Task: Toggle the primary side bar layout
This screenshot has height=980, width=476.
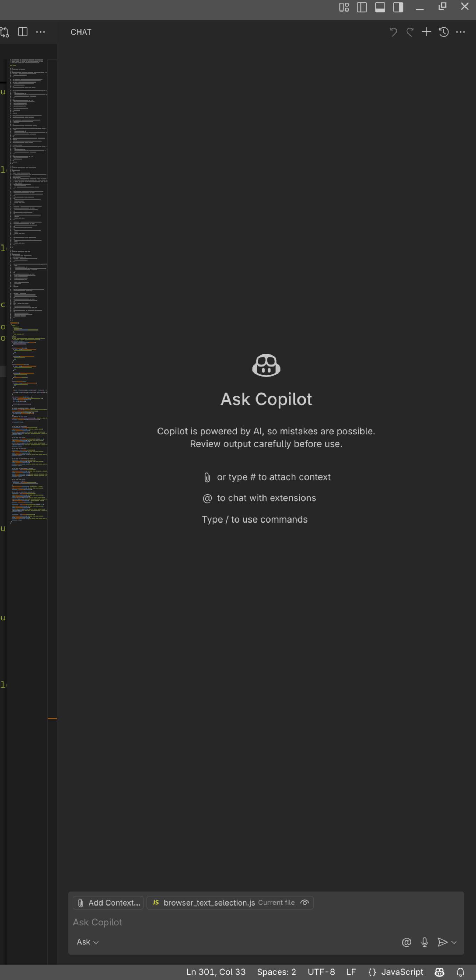Action: (362, 7)
